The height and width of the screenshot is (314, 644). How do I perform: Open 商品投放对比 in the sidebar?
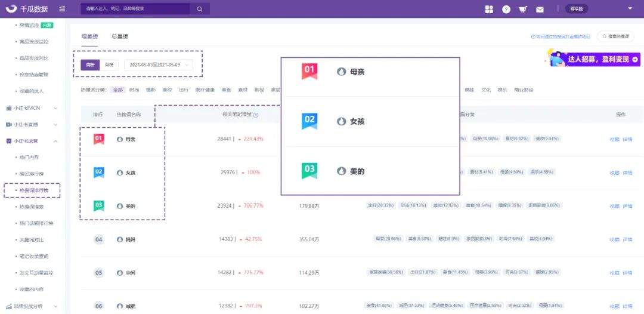click(33, 59)
